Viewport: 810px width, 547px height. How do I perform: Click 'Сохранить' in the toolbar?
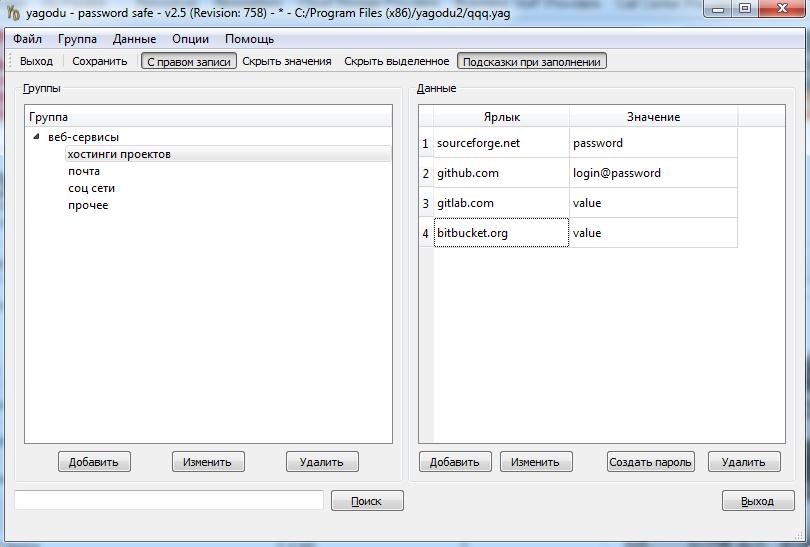point(99,61)
